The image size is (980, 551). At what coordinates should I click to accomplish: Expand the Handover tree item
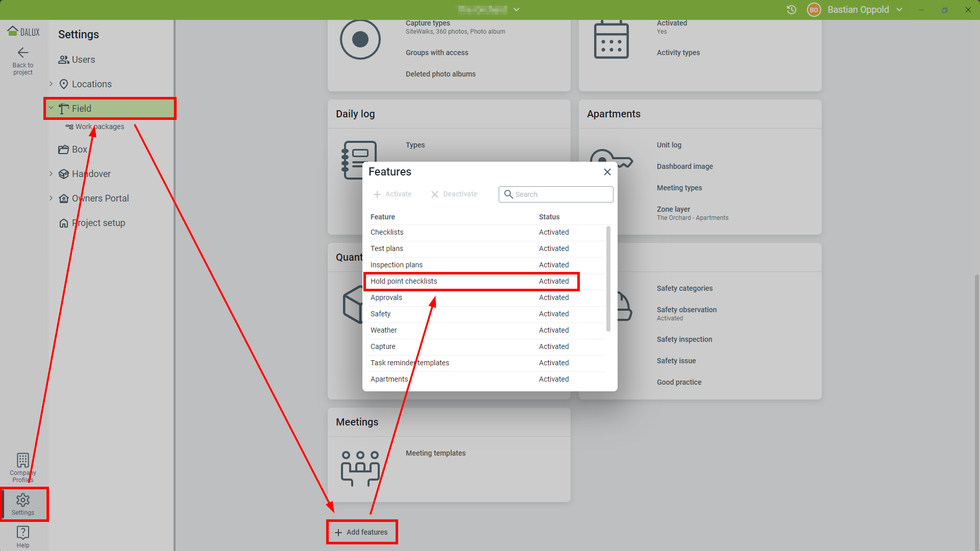tap(51, 173)
